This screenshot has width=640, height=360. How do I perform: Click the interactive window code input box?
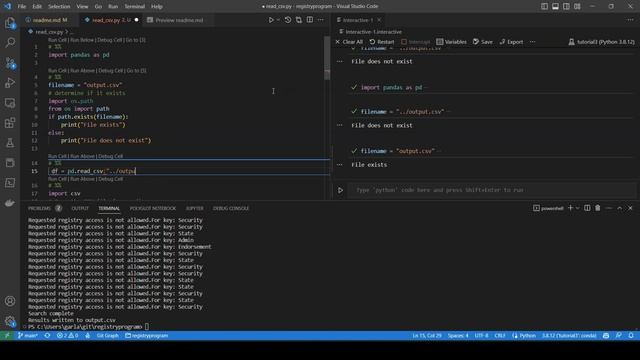(492, 190)
